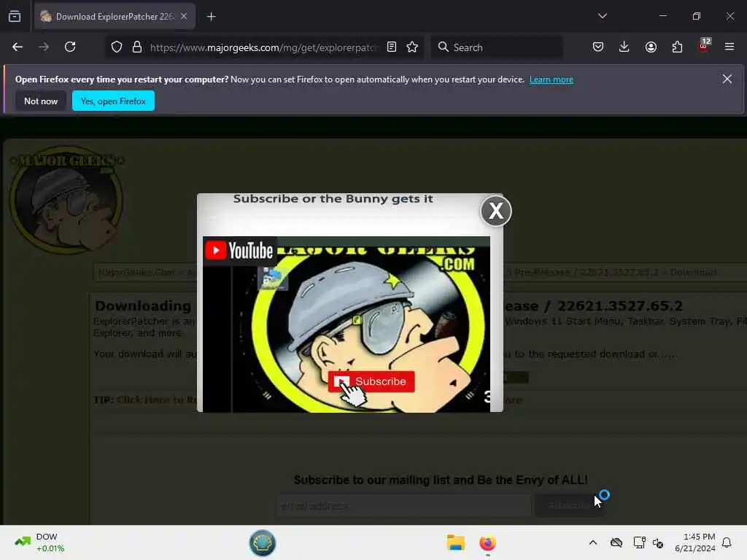Click the extension icon with 12 badge
Image resolution: width=747 pixels, height=560 pixels.
[x=704, y=46]
